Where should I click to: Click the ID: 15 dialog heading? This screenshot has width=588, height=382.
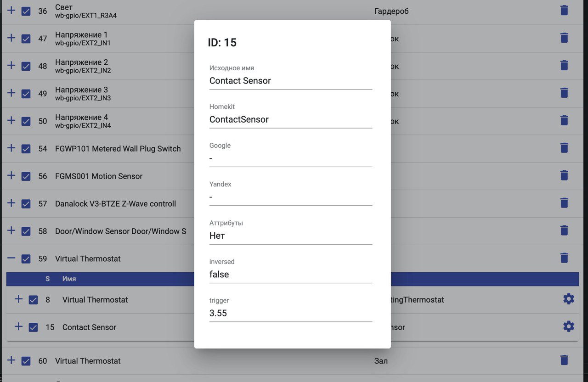[x=222, y=43]
